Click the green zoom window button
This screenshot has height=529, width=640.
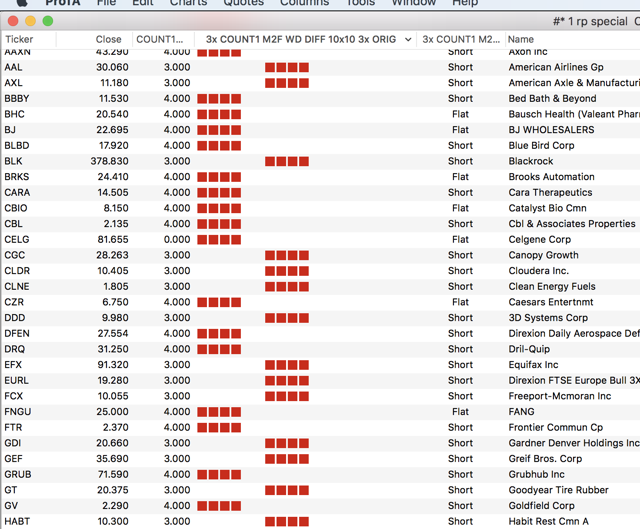(48, 21)
